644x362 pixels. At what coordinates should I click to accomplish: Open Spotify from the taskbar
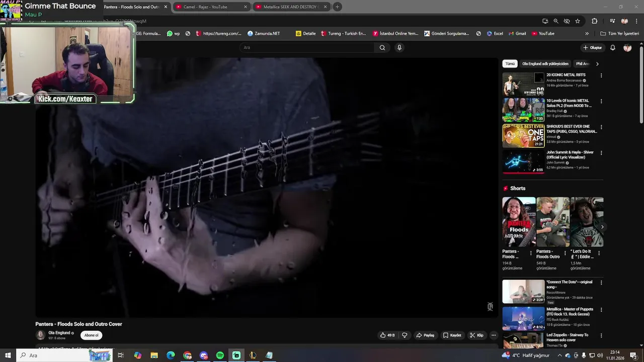[x=220, y=355]
